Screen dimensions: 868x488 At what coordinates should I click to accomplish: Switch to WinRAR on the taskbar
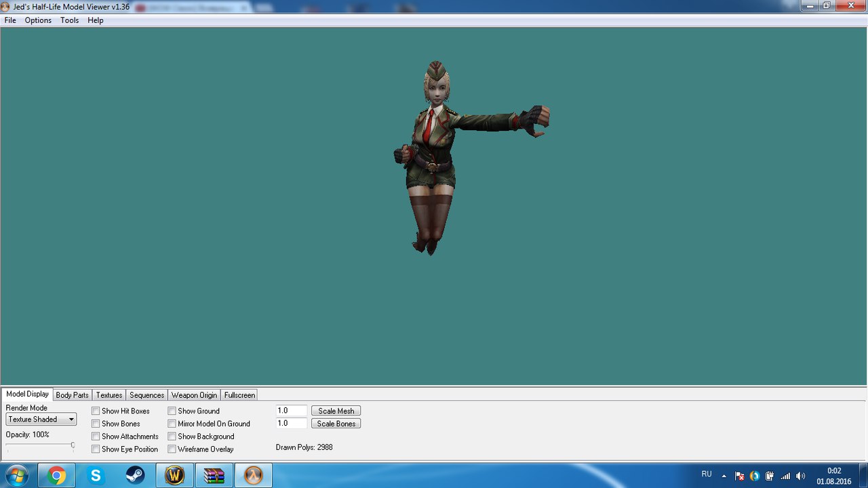pyautogui.click(x=214, y=476)
